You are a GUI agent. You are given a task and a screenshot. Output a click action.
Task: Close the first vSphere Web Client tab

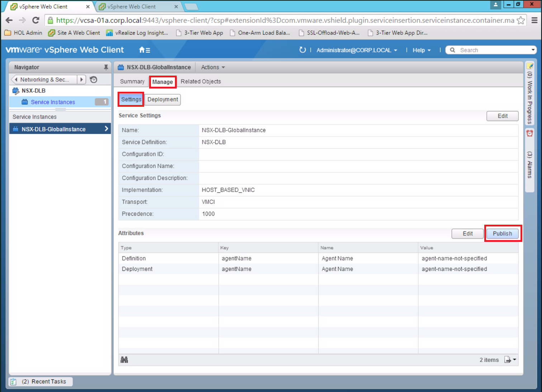pyautogui.click(x=88, y=6)
